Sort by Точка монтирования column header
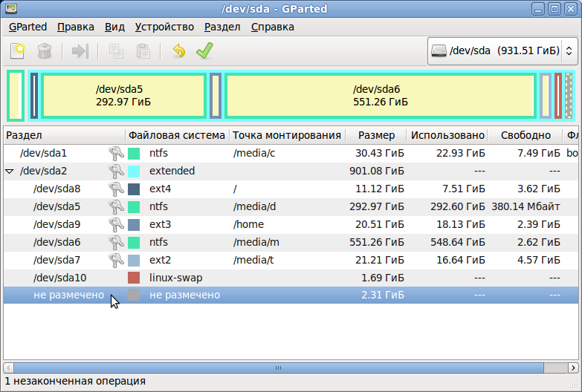 coord(288,135)
